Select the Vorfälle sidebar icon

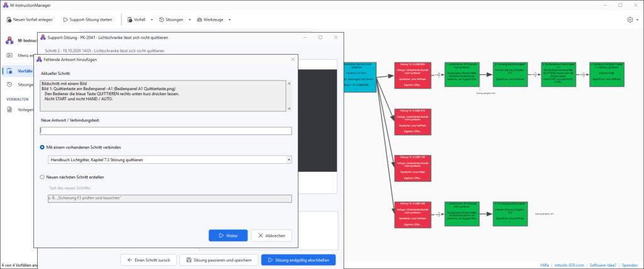[9, 71]
